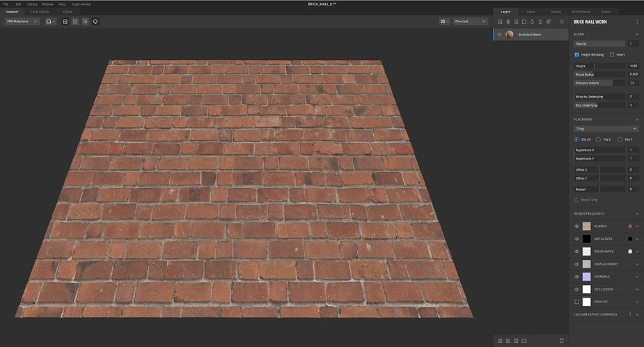This screenshot has height=347, width=644.
Task: Expand the Height Frequency section
Action: (637, 214)
